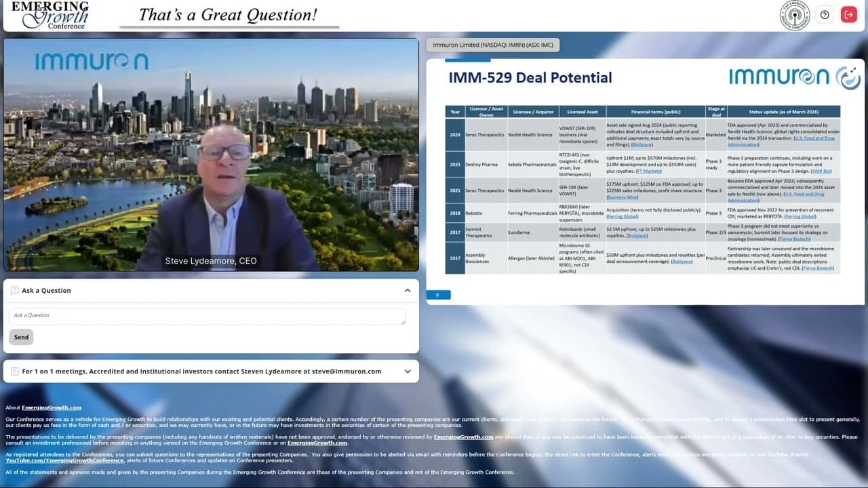The image size is (868, 488).
Task: Select the Immuron Limited (NASDAQ: IMRN) tab
Action: [x=493, y=45]
